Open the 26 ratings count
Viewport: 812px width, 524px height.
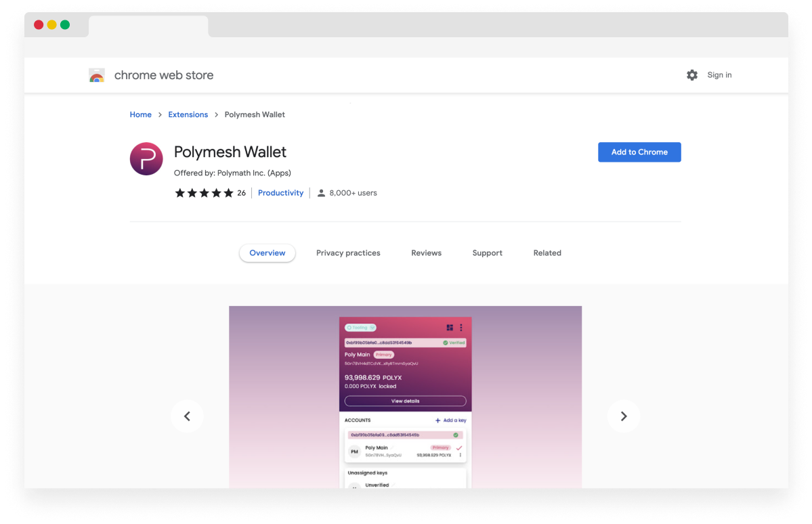[x=241, y=193]
